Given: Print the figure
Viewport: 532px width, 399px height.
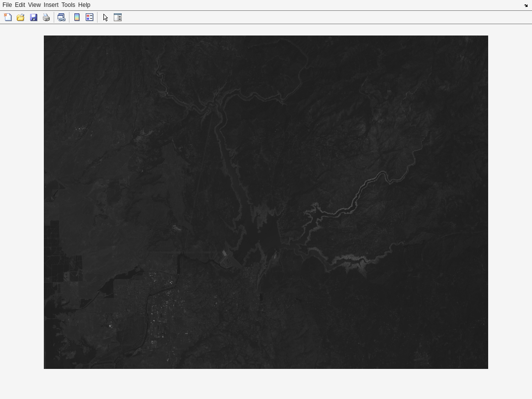Looking at the screenshot, I should click(x=46, y=17).
